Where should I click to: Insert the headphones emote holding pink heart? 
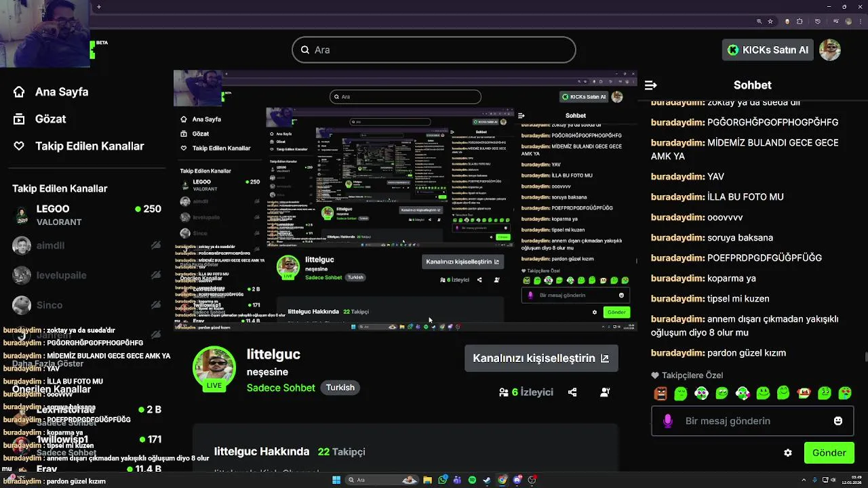point(743,393)
